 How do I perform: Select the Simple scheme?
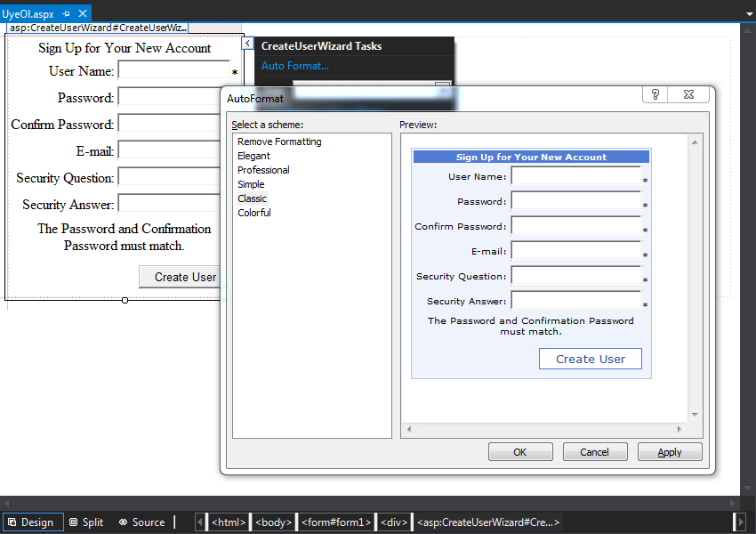click(251, 184)
